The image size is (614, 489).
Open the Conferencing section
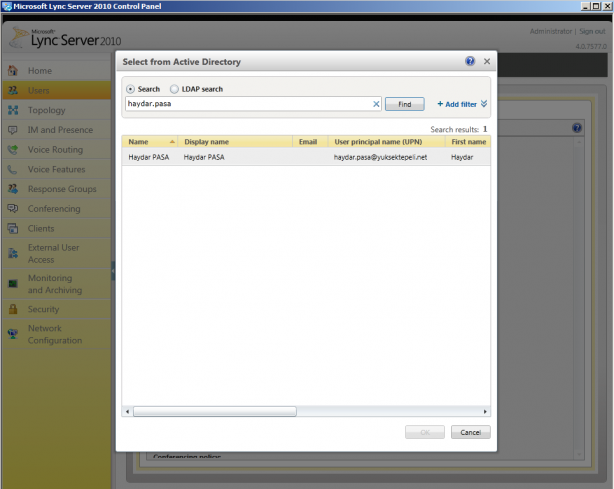56,209
